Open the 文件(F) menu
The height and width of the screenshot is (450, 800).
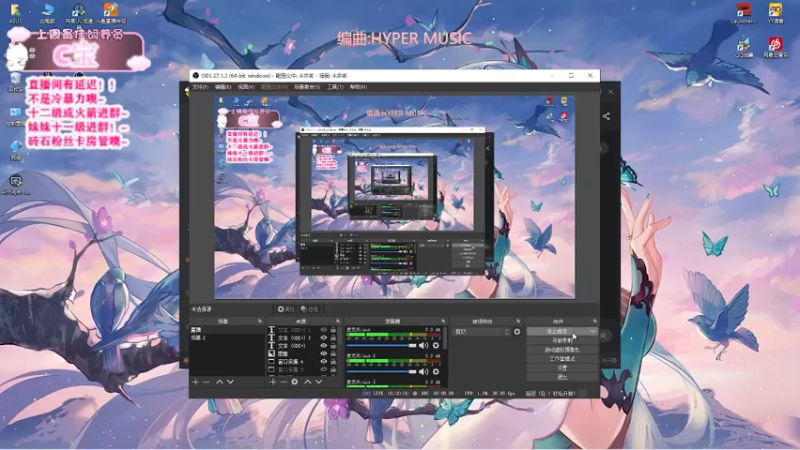click(x=200, y=87)
